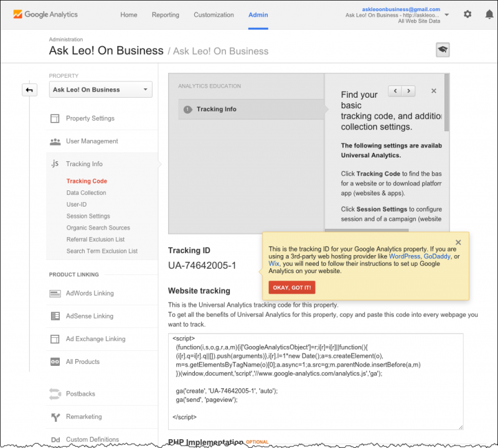Click the Website tracking heading

click(x=199, y=291)
